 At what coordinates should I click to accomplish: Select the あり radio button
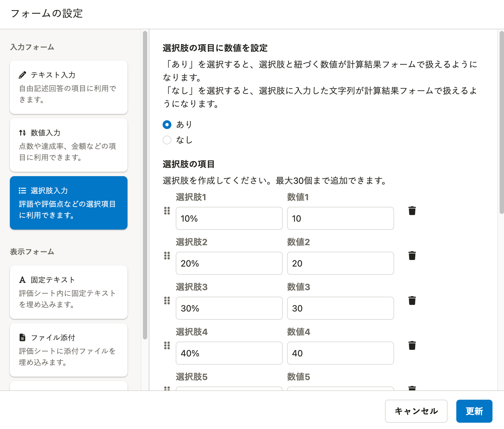click(x=167, y=125)
